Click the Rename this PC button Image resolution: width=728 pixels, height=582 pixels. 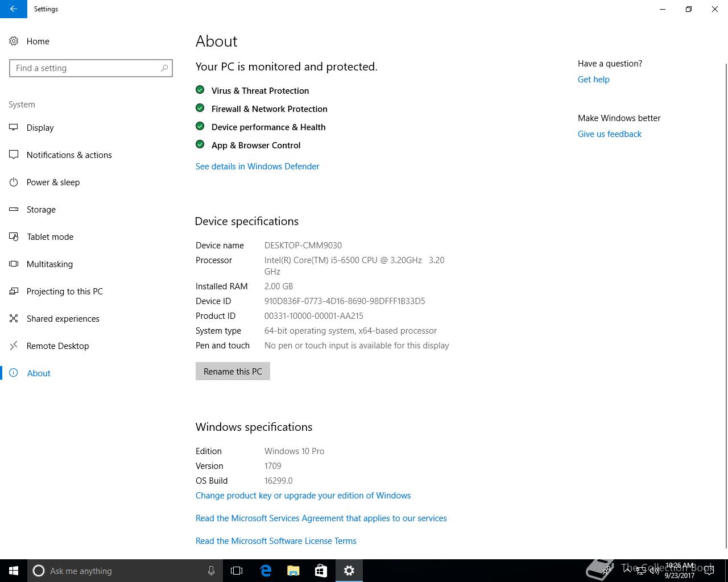233,371
